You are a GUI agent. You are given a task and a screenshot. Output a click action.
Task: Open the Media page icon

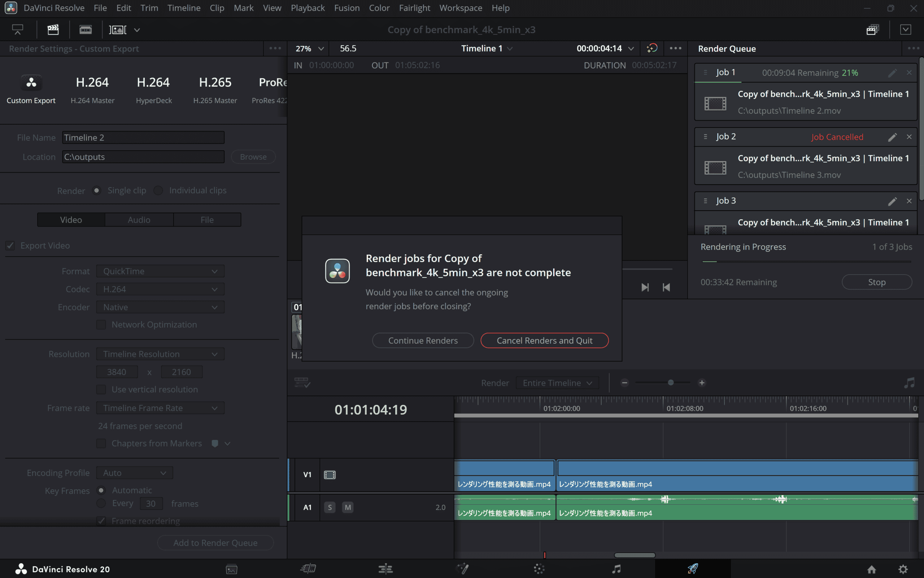(x=231, y=569)
